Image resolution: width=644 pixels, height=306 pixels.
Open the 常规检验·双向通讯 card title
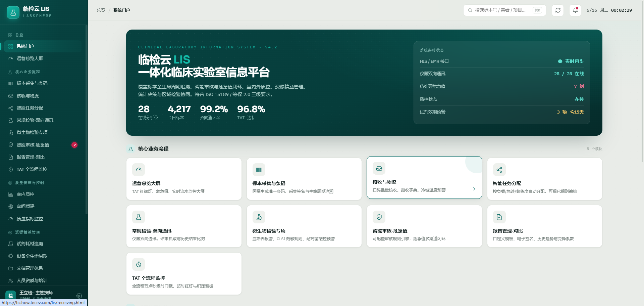(x=152, y=231)
